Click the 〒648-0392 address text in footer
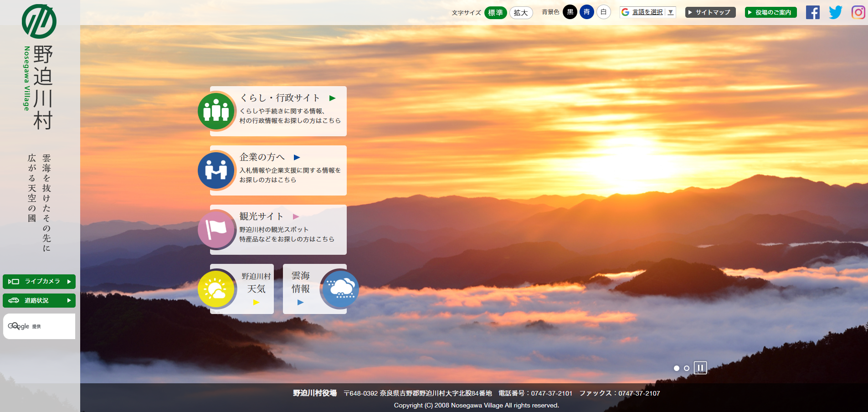 tap(418, 393)
